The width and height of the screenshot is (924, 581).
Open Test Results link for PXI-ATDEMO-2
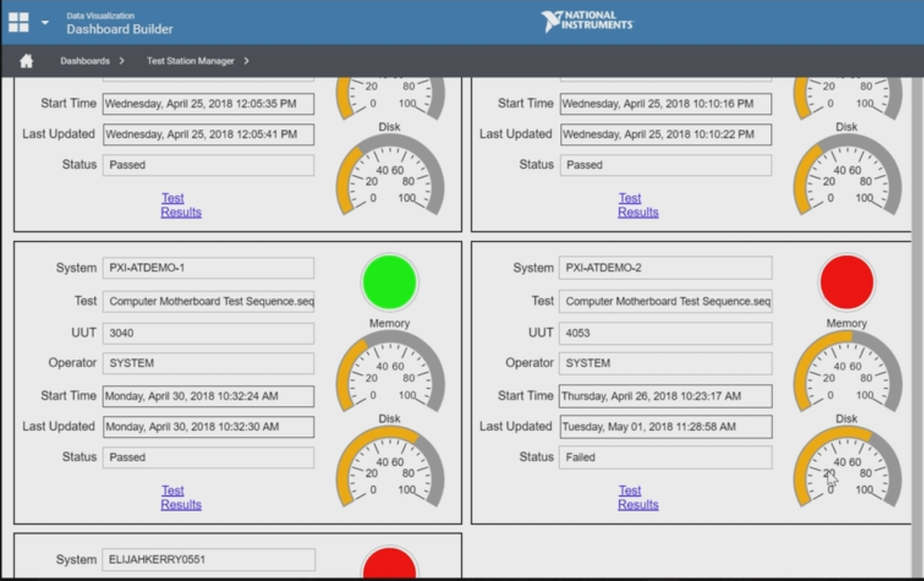tap(638, 497)
